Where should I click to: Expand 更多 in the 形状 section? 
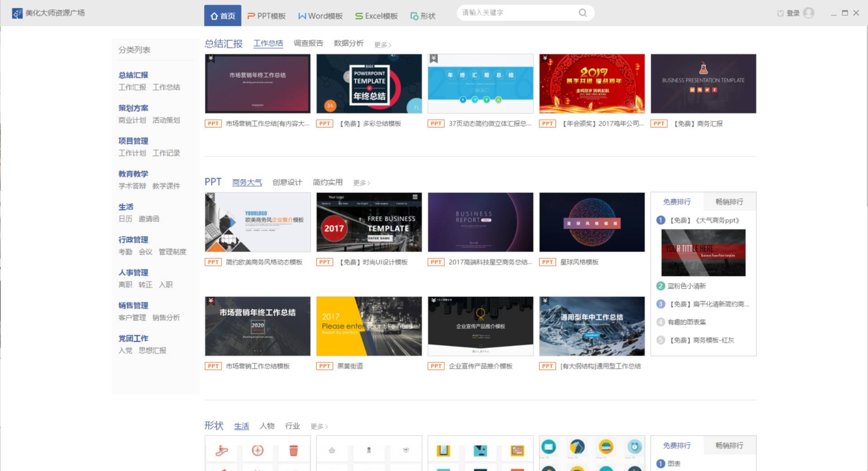tap(319, 426)
